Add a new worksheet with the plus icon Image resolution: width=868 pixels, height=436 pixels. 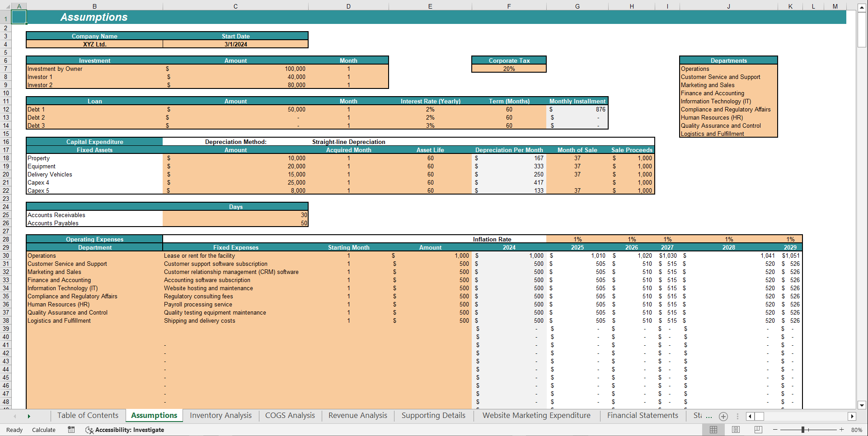[723, 416]
